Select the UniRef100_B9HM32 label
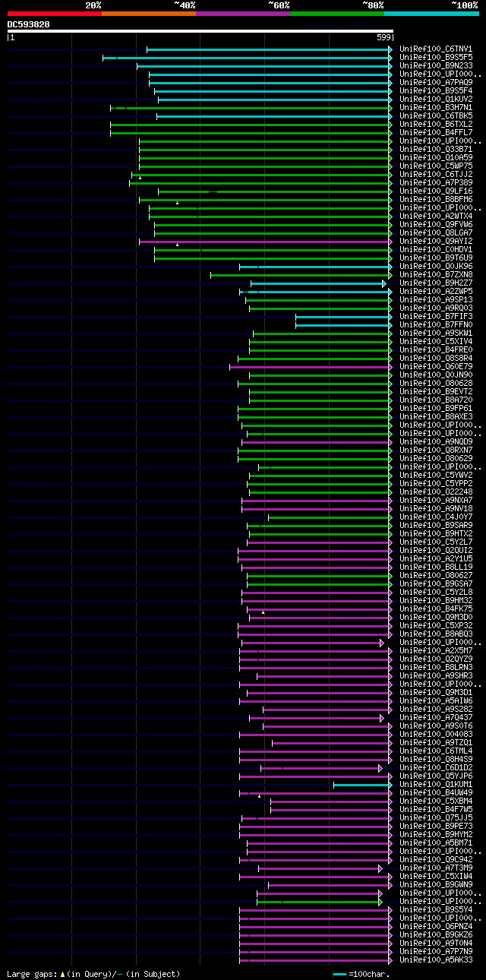Screen dimensions: 486x980 tap(436, 601)
